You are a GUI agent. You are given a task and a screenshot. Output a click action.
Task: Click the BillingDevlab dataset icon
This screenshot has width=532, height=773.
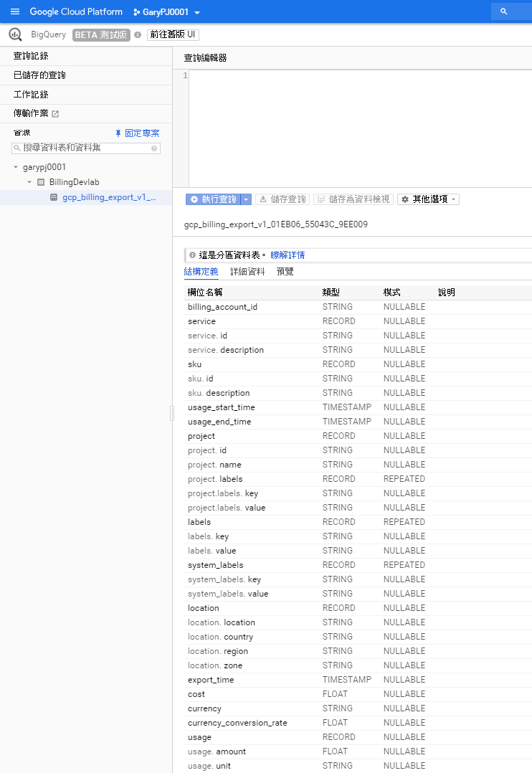(x=41, y=182)
